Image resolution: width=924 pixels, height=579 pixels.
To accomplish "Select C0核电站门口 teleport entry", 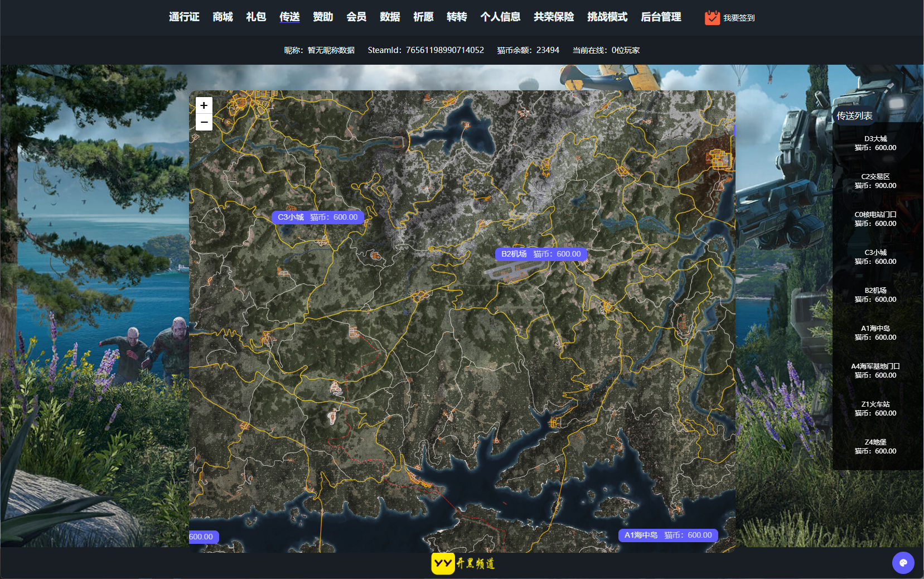I will tap(875, 219).
